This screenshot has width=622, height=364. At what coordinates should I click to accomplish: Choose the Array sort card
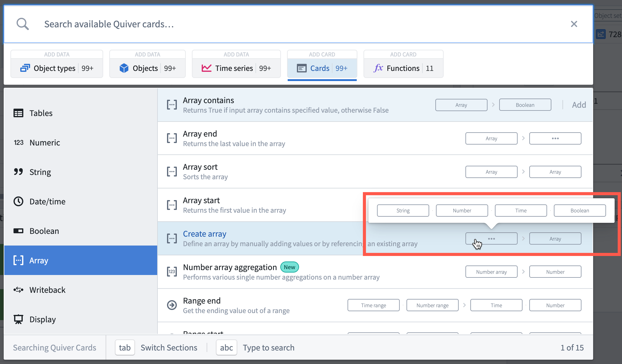coord(375,172)
